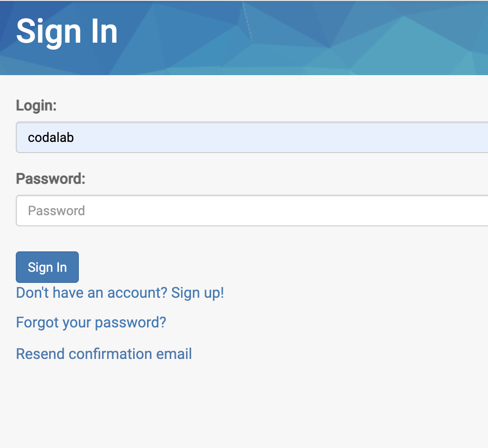This screenshot has height=448, width=488.
Task: Open forgot password recovery link
Action: coord(90,322)
